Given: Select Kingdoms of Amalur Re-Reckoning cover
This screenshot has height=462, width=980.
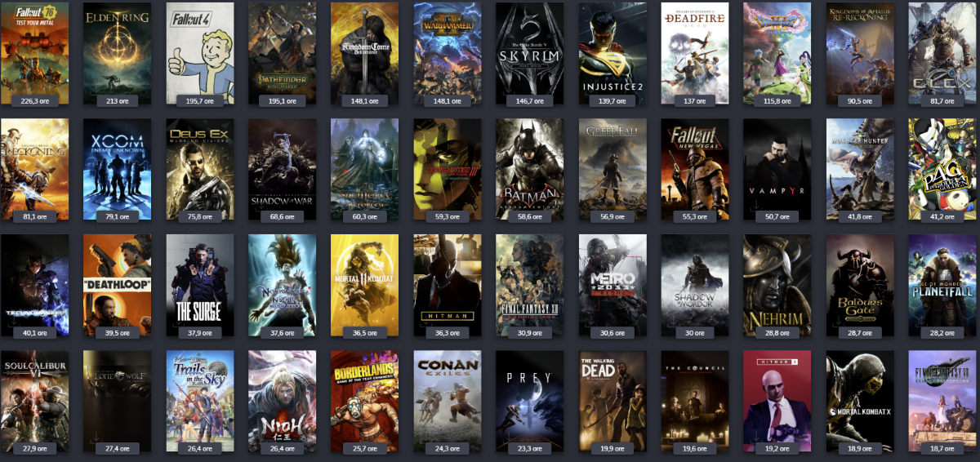Looking at the screenshot, I should pos(860,53).
